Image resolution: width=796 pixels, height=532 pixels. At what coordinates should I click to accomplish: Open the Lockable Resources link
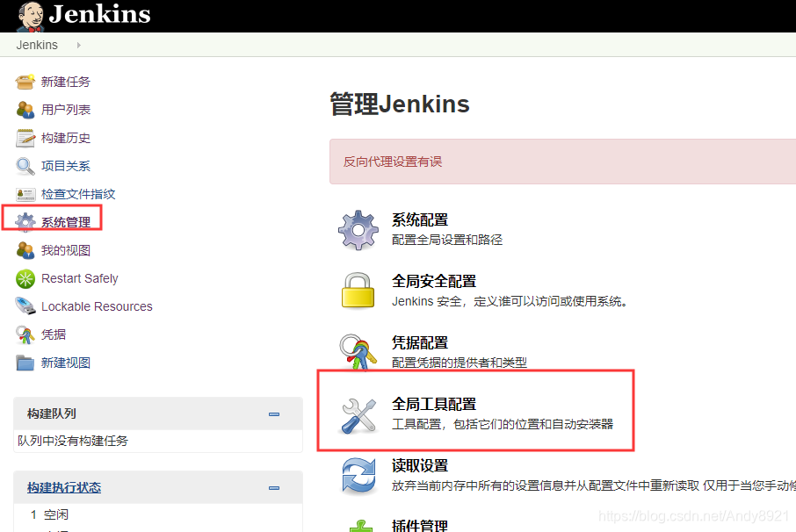[x=97, y=306]
